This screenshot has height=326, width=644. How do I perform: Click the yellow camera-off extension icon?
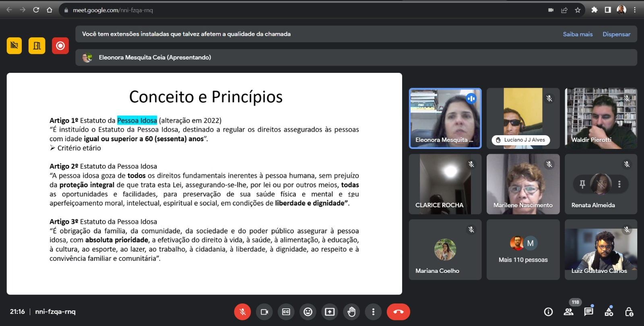coord(14,46)
